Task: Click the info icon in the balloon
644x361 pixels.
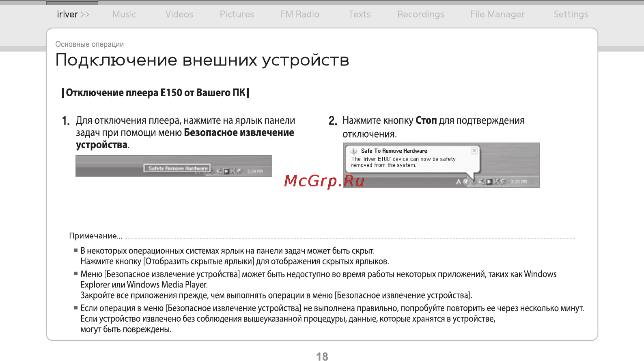Action: click(x=354, y=151)
